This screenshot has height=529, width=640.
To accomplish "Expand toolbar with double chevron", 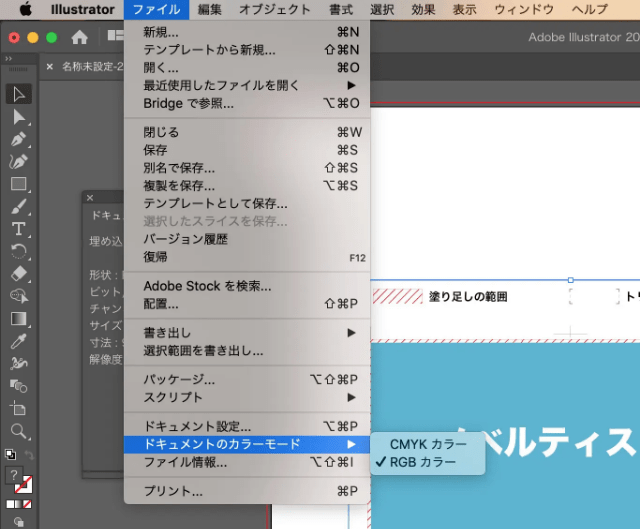I will point(9,59).
